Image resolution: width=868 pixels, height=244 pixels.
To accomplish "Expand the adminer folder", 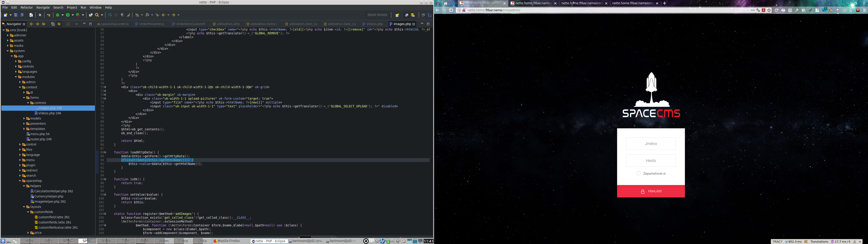I will coord(7,35).
